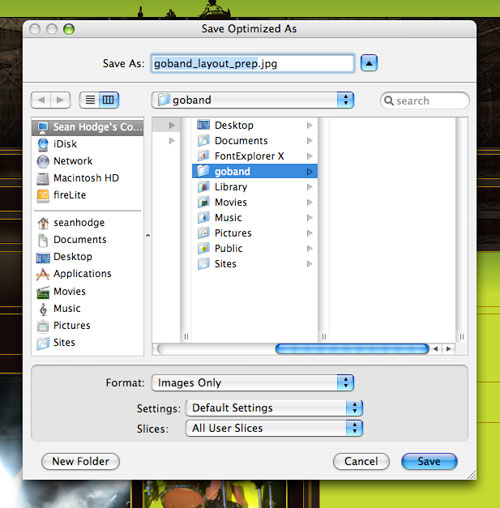Image resolution: width=500 pixels, height=508 pixels.
Task: Open the Settings Default Settings dropdown
Action: (x=274, y=408)
